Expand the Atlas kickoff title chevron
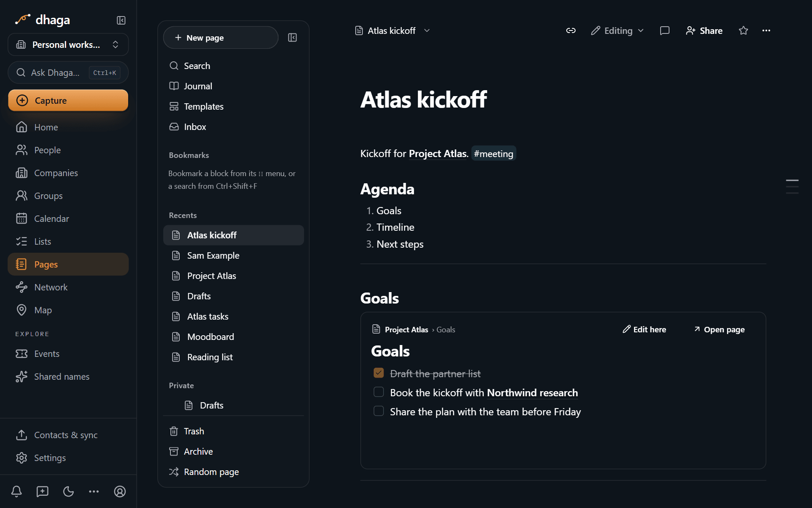This screenshot has width=812, height=508. pos(427,30)
